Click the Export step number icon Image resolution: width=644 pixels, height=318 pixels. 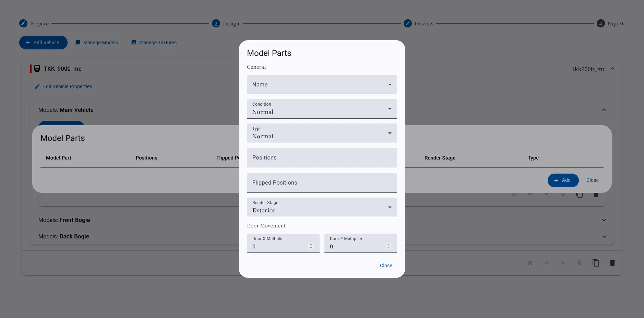click(x=600, y=23)
